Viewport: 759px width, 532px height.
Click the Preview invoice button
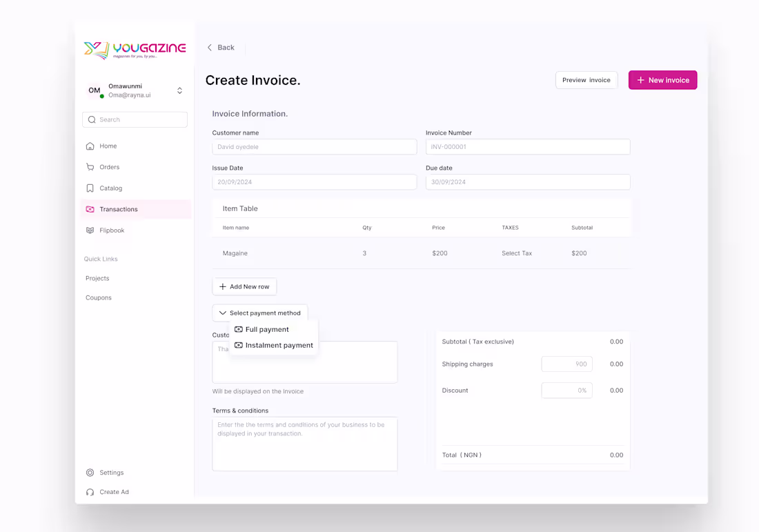(x=586, y=80)
